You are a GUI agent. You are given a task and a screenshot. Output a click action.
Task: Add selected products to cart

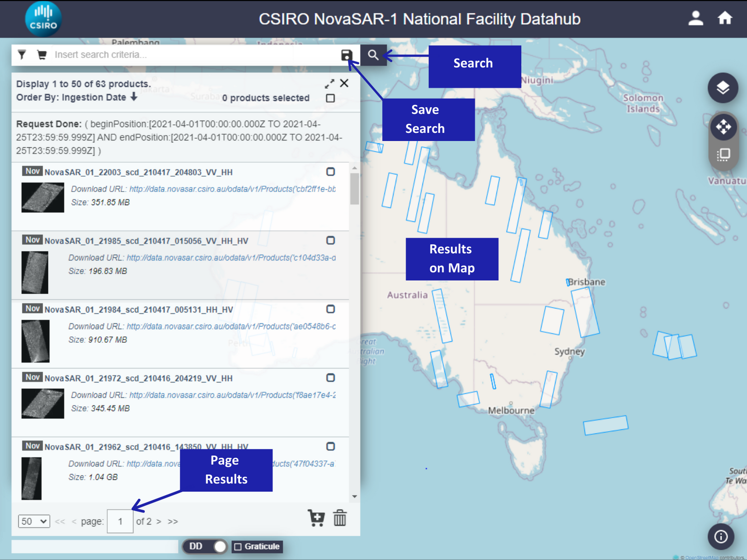point(316,518)
